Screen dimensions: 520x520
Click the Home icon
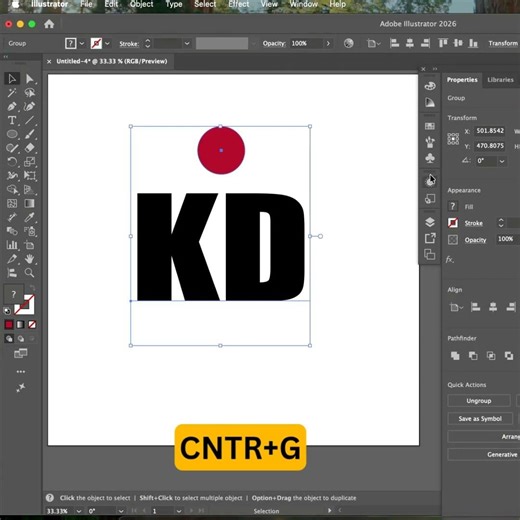pyautogui.click(x=49, y=24)
